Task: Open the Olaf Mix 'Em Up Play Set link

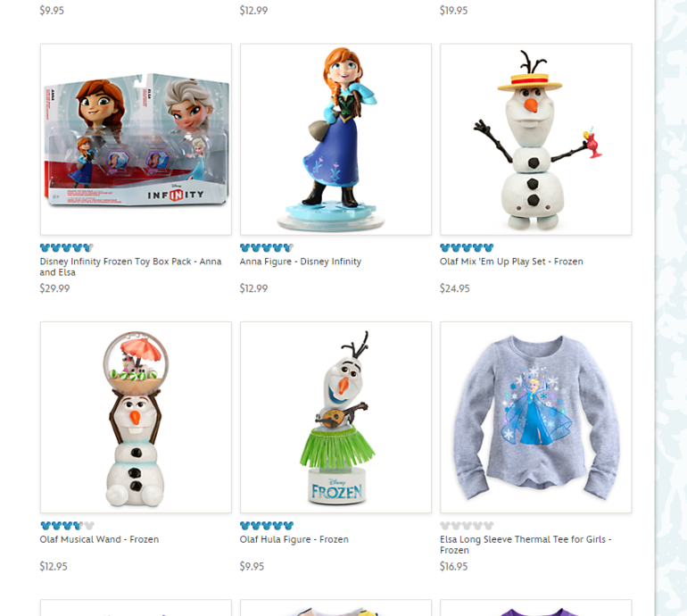Action: tap(511, 262)
